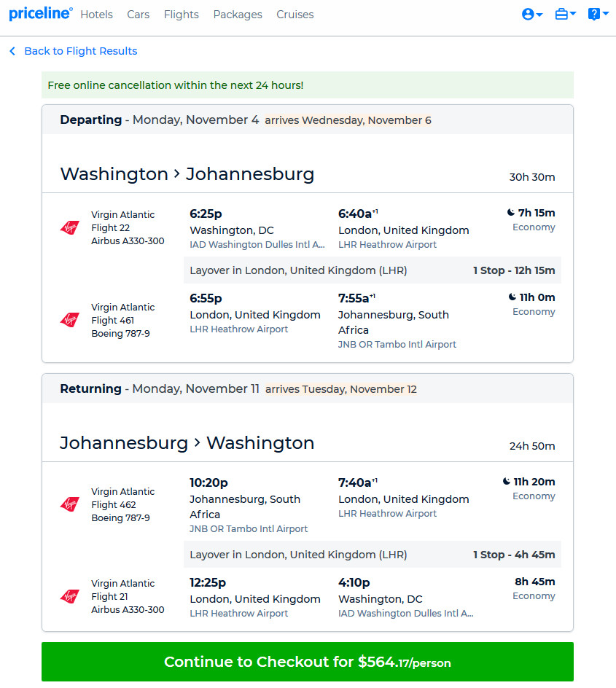The height and width of the screenshot is (688, 616).
Task: Click the Priceline logo
Action: (41, 14)
